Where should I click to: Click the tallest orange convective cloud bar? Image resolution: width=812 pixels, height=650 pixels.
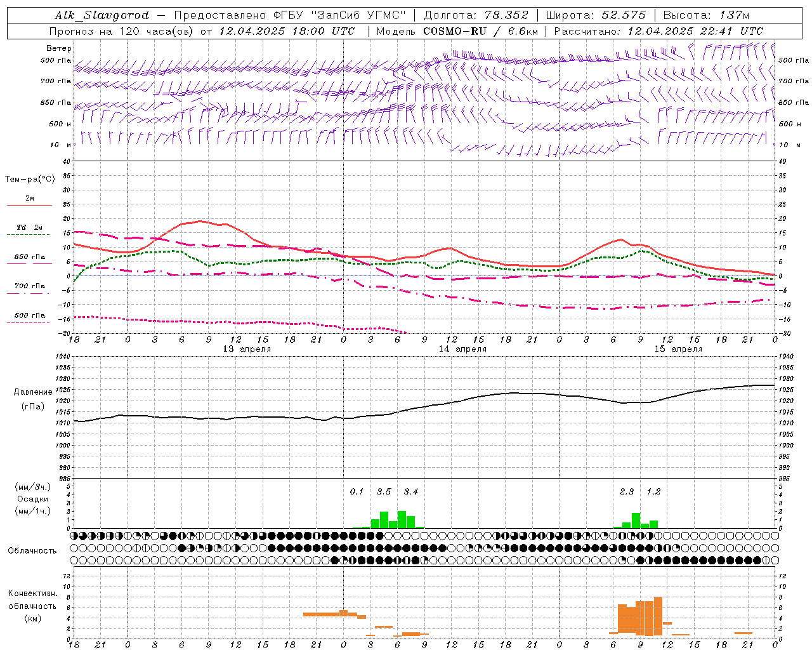click(658, 616)
